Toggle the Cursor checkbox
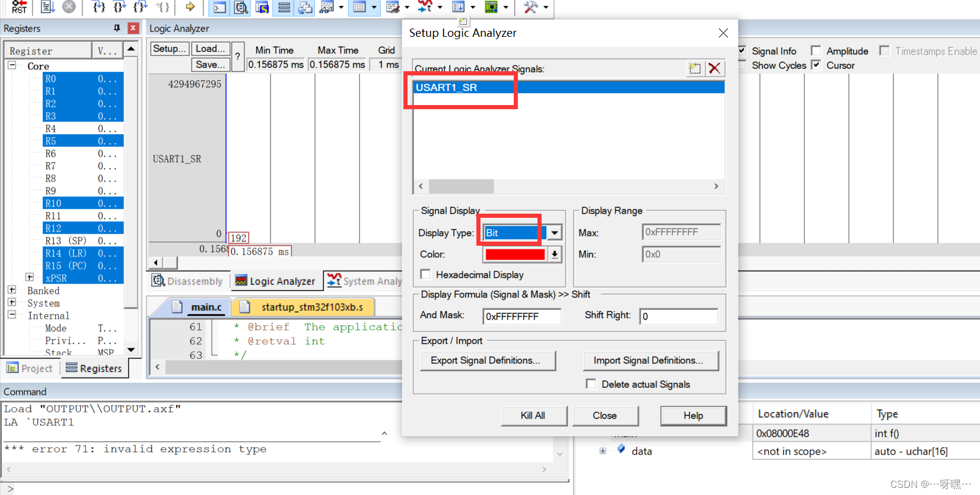Screen dimensions: 980x495 (816, 65)
